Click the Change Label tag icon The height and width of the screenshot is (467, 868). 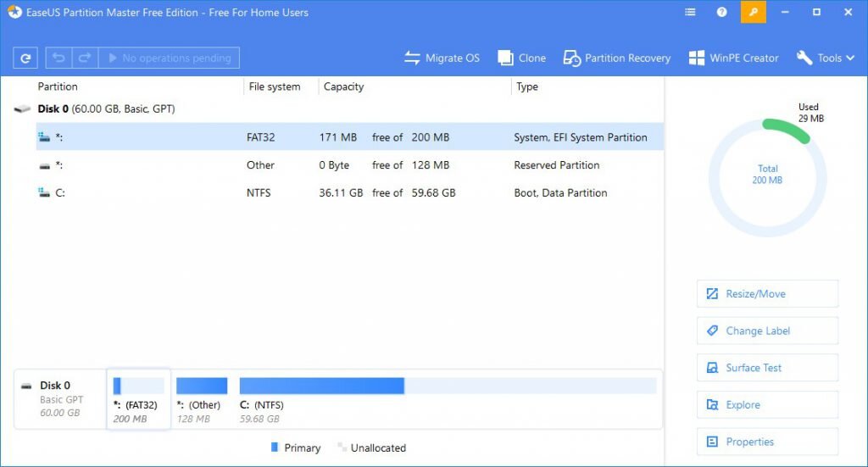tap(712, 331)
